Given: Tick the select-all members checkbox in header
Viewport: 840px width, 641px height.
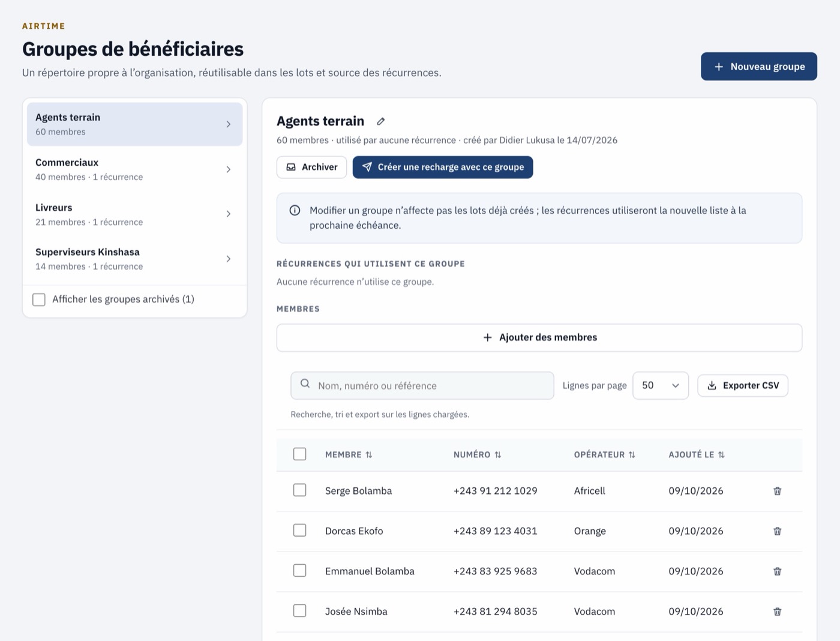Looking at the screenshot, I should click(300, 454).
